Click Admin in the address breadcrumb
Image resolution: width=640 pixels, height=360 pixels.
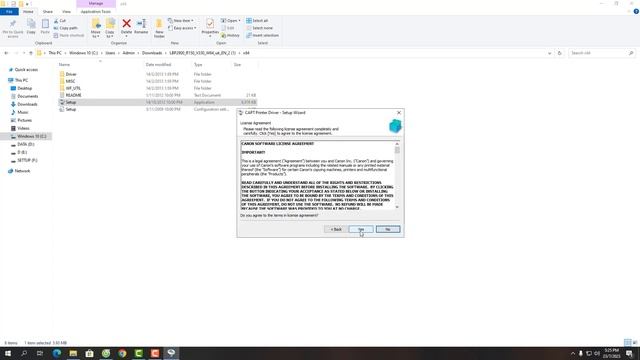pos(129,53)
